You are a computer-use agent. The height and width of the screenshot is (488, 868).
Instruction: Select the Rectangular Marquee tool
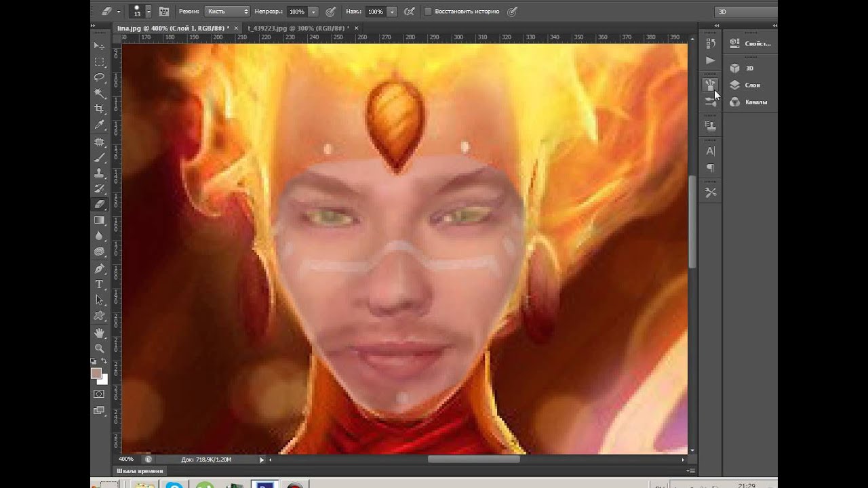coord(99,62)
